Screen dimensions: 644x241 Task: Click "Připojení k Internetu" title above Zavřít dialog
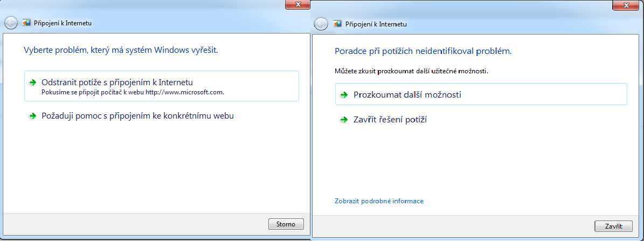point(376,24)
